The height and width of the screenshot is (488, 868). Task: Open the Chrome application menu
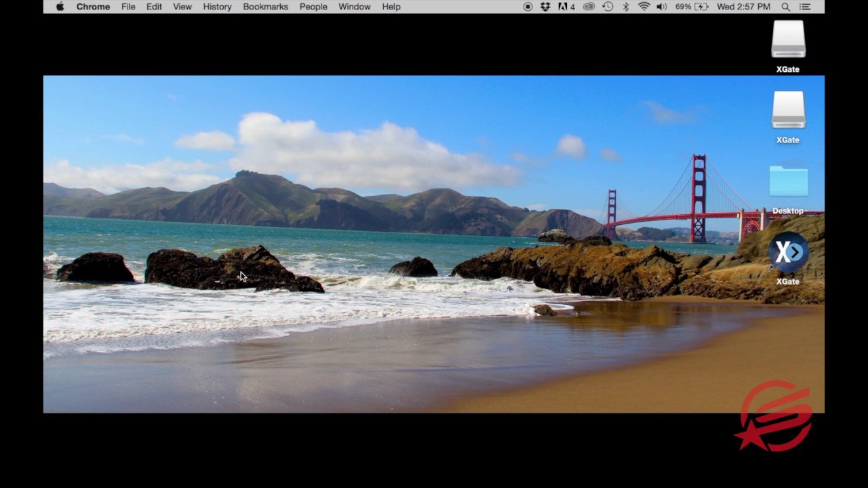click(x=93, y=7)
